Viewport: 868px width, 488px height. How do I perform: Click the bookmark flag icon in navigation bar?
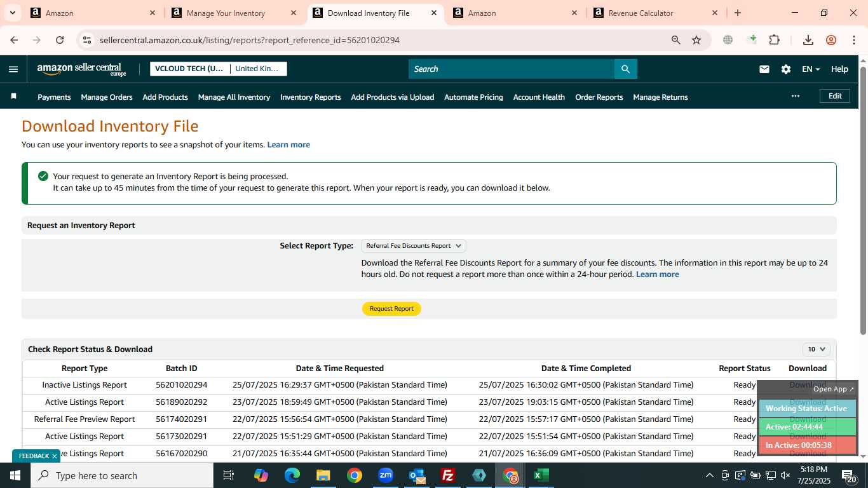pos(13,97)
